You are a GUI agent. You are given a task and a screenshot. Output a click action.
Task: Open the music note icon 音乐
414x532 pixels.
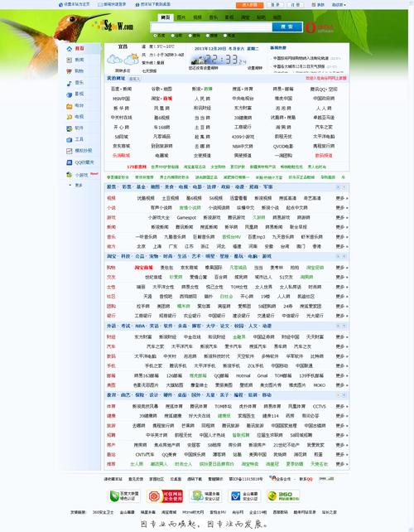70,83
